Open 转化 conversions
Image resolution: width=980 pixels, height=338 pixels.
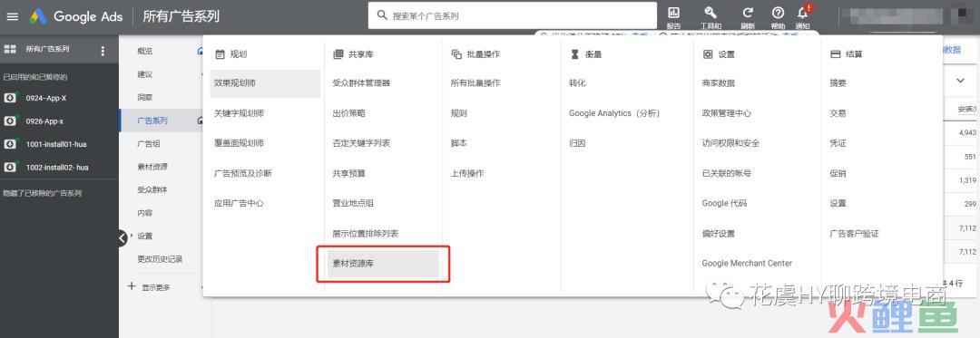577,83
